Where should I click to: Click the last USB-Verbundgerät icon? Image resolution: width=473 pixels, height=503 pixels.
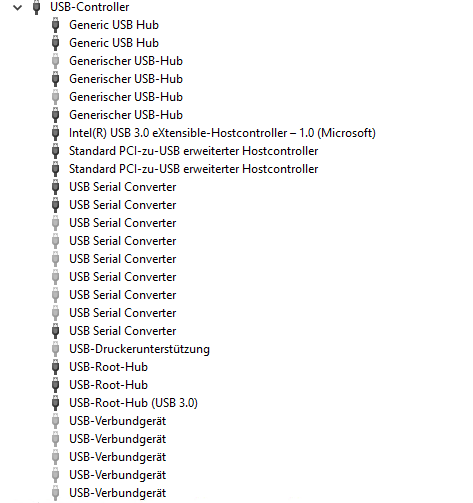(56, 493)
